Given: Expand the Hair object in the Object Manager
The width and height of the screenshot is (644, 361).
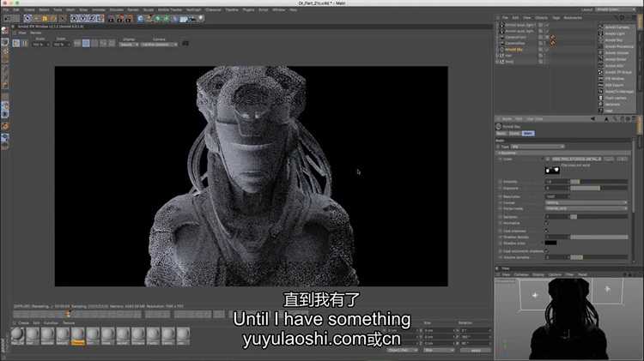Looking at the screenshot, I should click(x=497, y=56).
